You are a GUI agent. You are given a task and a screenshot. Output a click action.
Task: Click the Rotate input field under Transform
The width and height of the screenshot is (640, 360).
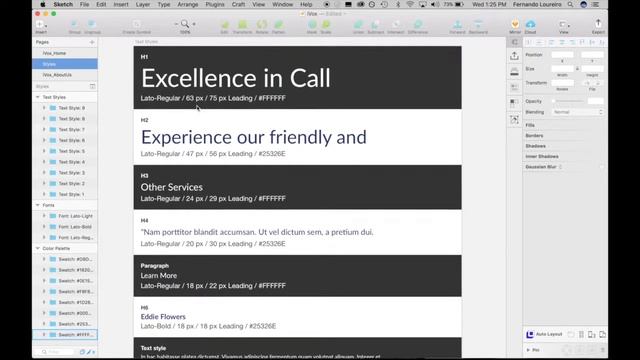[562, 83]
